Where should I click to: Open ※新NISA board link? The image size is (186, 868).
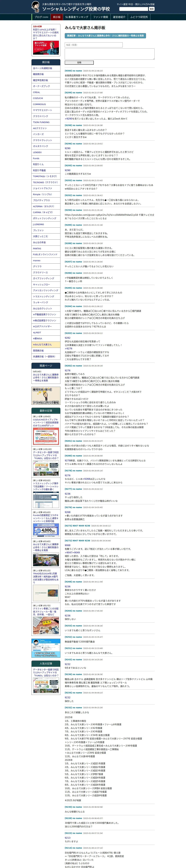(46, 339)
